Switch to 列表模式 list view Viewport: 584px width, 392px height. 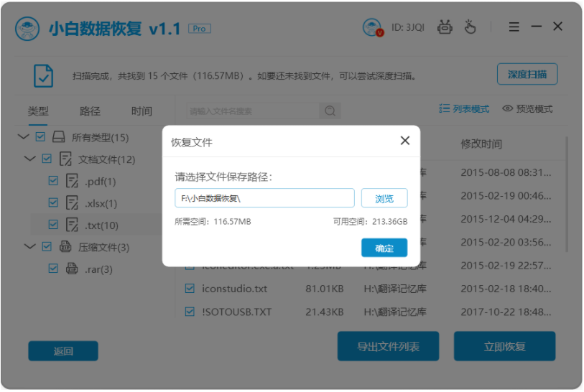coord(463,109)
